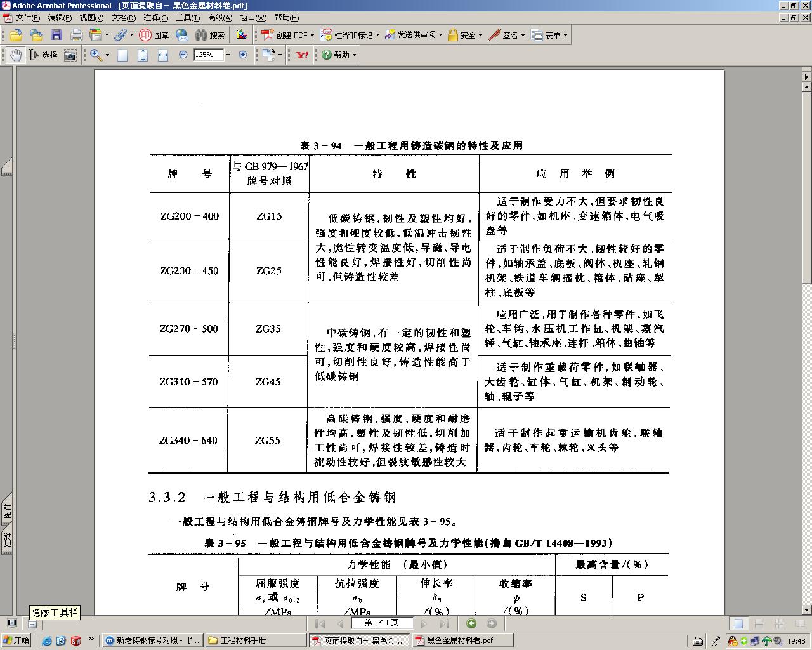Click the vertical scrollbar down arrow
This screenshot has width=812, height=650.
(x=806, y=609)
